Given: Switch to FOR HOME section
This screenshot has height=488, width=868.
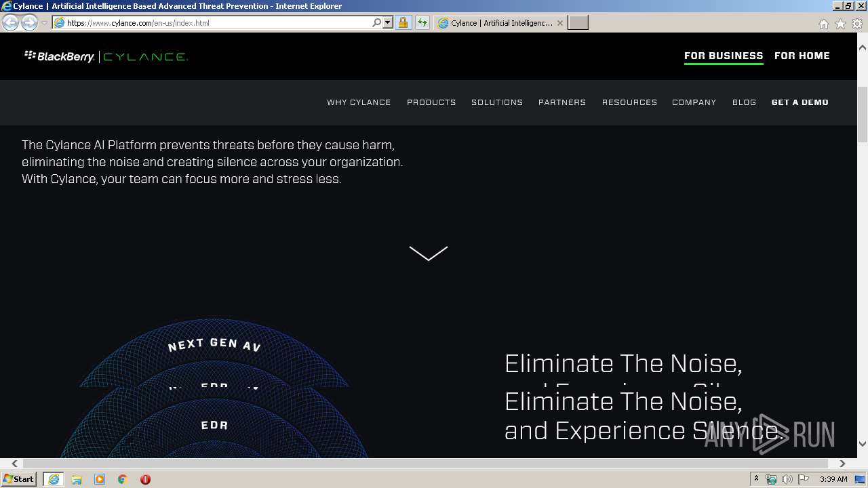Looking at the screenshot, I should pos(802,56).
